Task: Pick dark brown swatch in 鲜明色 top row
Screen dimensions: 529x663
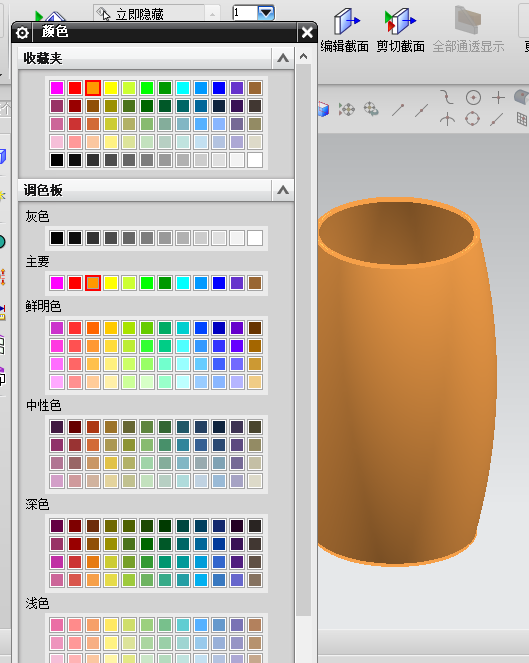Action: [255, 328]
